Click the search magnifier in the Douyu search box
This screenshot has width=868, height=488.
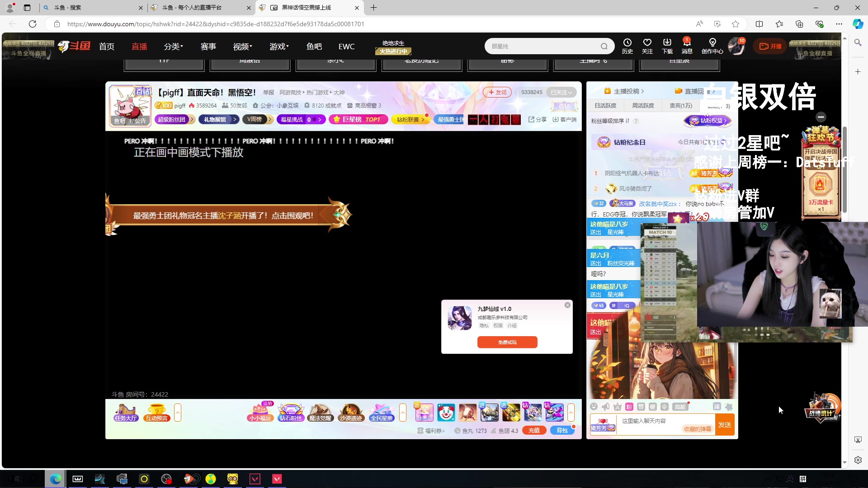tap(604, 46)
